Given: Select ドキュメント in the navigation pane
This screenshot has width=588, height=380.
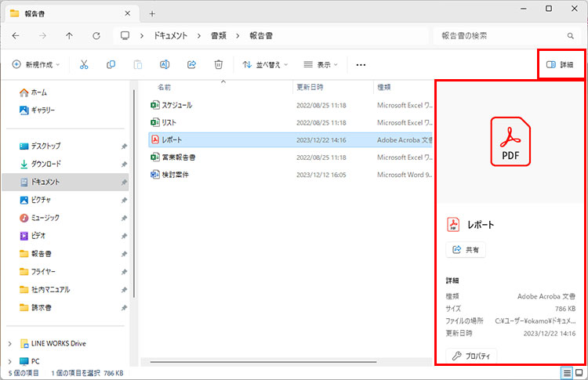Looking at the screenshot, I should (x=45, y=182).
